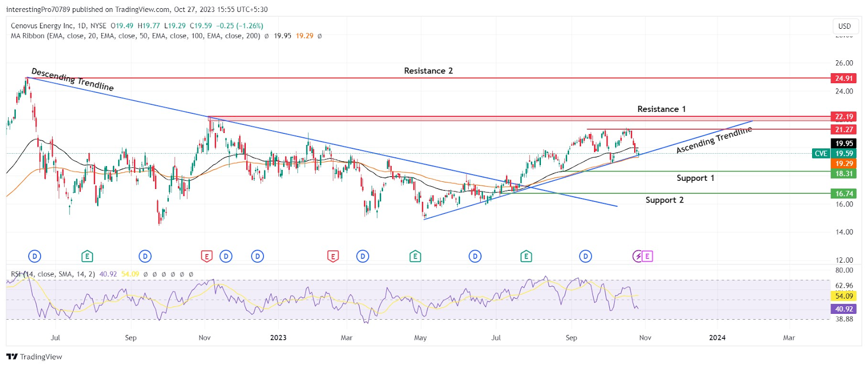Click the green E marker between Jul and Sep 2023
The width and height of the screenshot is (868, 367).
pyautogui.click(x=526, y=256)
